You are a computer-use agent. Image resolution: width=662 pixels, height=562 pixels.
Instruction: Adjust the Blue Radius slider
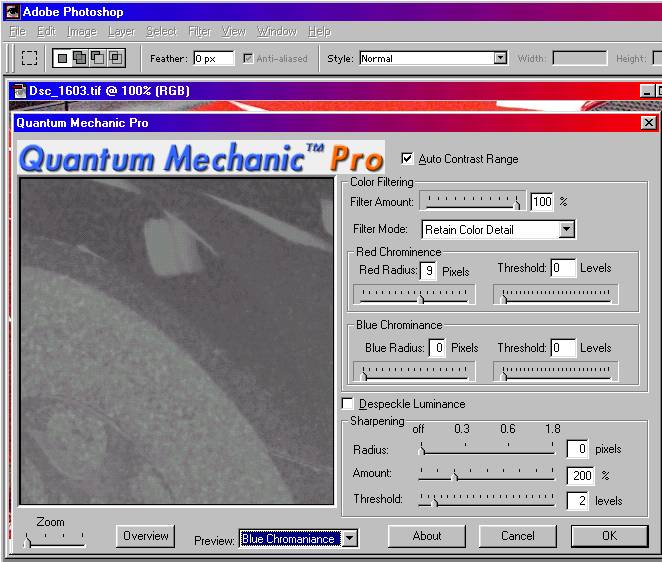click(414, 372)
